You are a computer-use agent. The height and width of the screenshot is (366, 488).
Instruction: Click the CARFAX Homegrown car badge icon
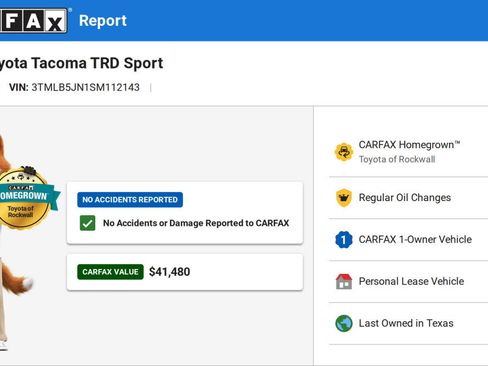[344, 152]
